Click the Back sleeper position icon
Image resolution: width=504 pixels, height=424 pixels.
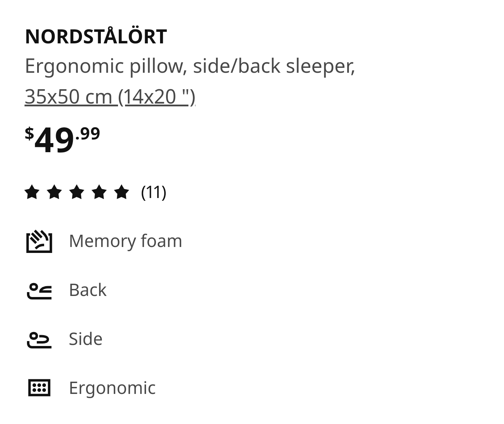pyautogui.click(x=39, y=291)
